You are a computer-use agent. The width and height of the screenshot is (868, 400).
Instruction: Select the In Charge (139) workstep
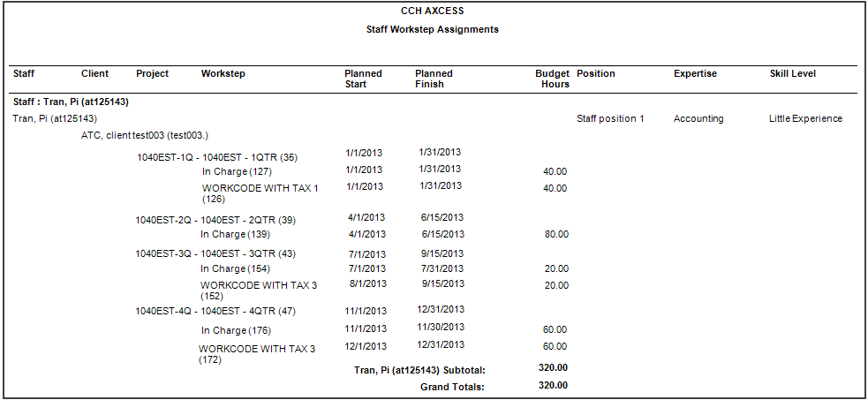click(x=235, y=234)
